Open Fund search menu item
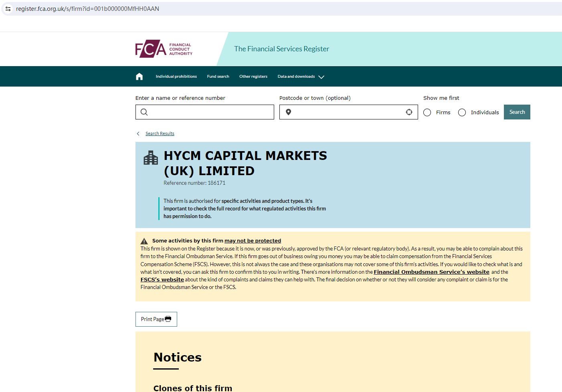 pyautogui.click(x=218, y=77)
